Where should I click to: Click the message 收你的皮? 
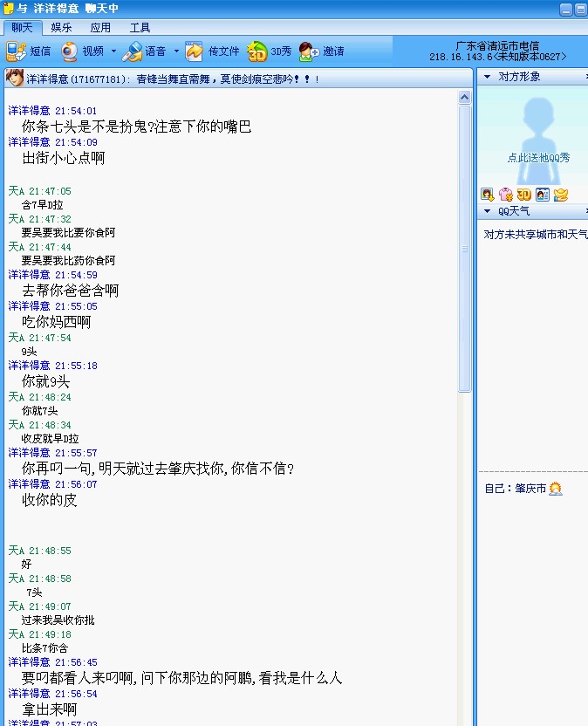coord(50,500)
